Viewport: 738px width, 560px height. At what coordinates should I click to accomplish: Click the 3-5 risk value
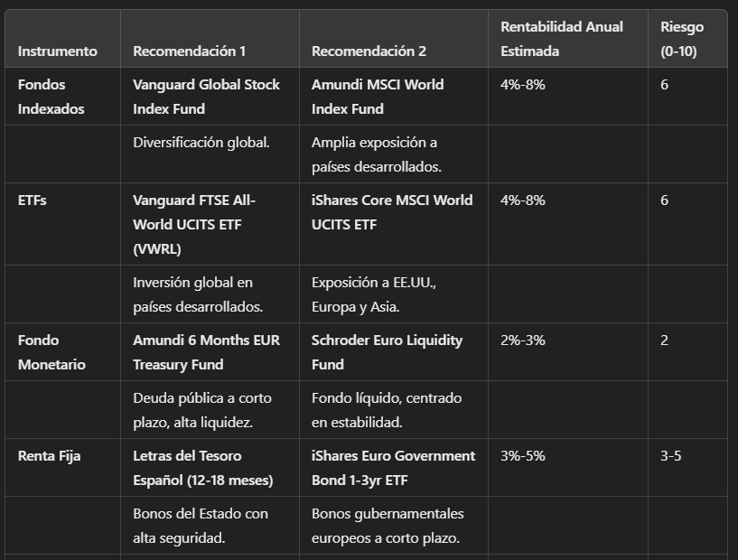click(x=670, y=455)
